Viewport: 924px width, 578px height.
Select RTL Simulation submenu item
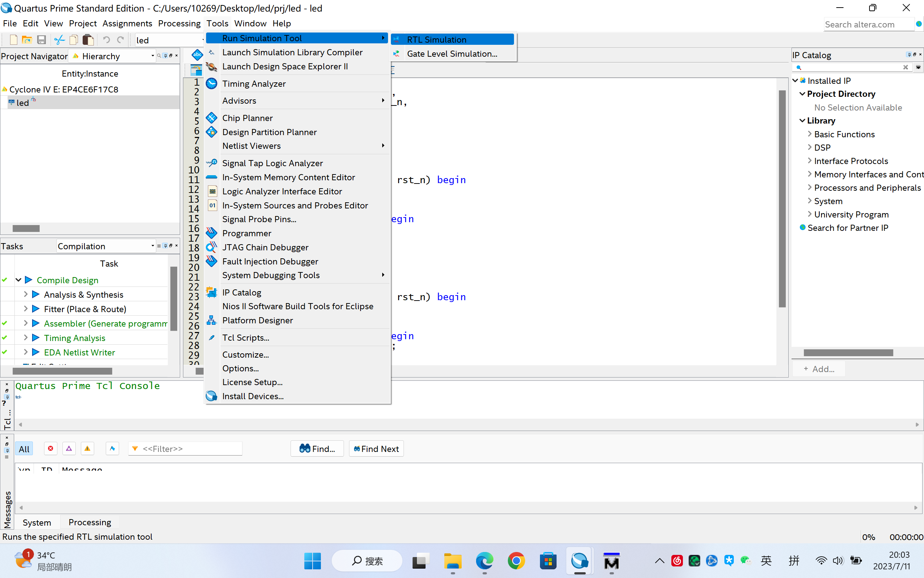(453, 39)
